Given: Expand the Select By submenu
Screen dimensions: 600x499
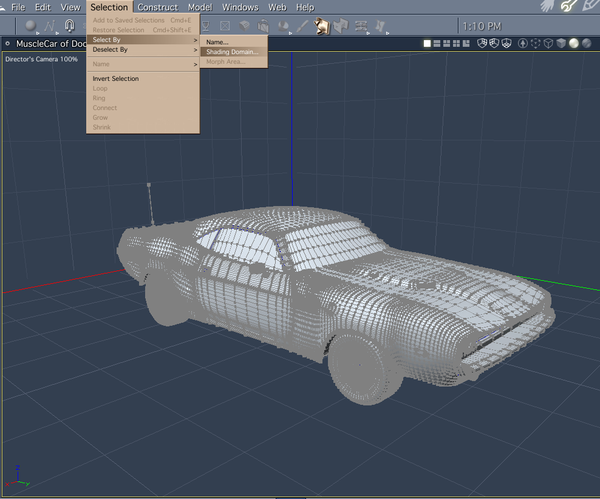Looking at the screenshot, I should [x=143, y=40].
